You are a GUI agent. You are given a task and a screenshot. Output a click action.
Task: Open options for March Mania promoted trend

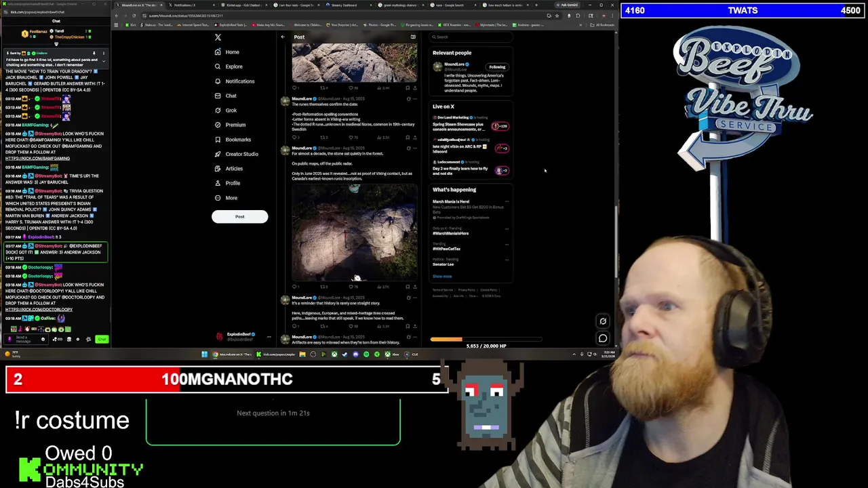tap(507, 202)
